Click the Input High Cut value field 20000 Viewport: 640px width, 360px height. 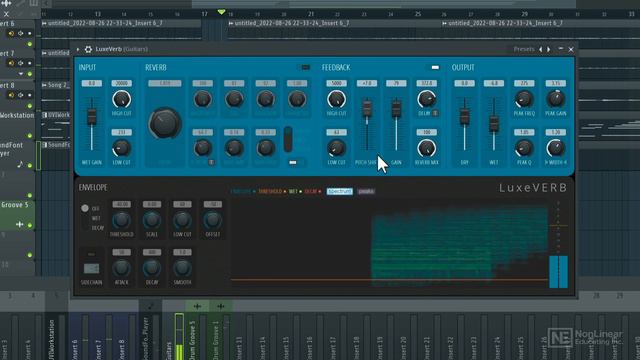(x=121, y=83)
